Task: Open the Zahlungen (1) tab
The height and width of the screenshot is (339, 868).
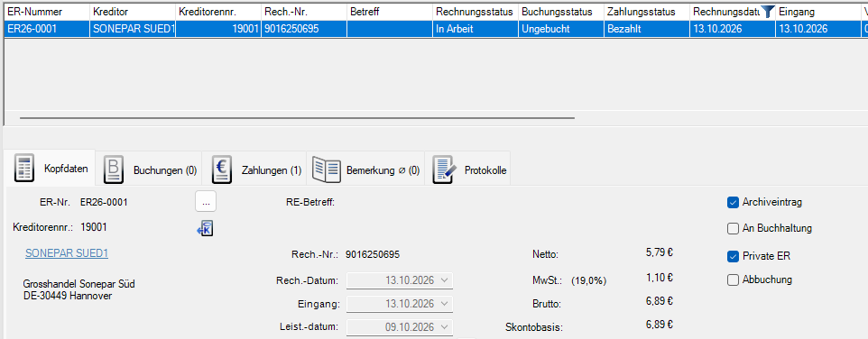Action: pos(255,169)
